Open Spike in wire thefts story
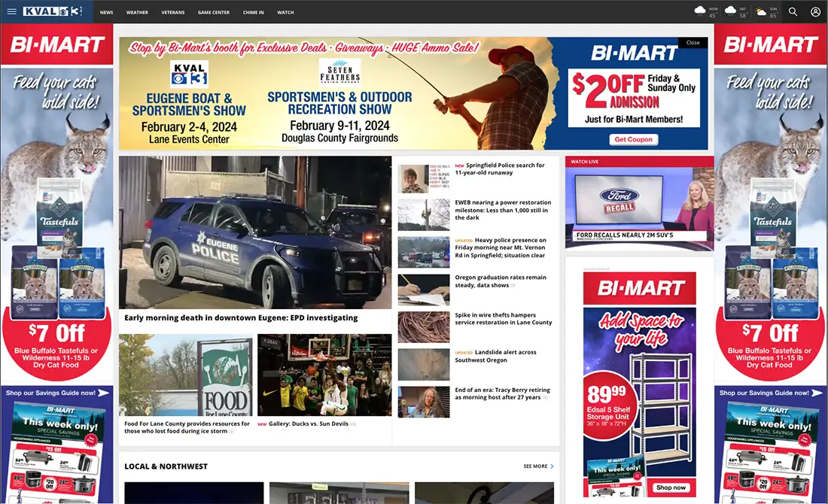Viewport: 828px width, 504px height. 504,319
